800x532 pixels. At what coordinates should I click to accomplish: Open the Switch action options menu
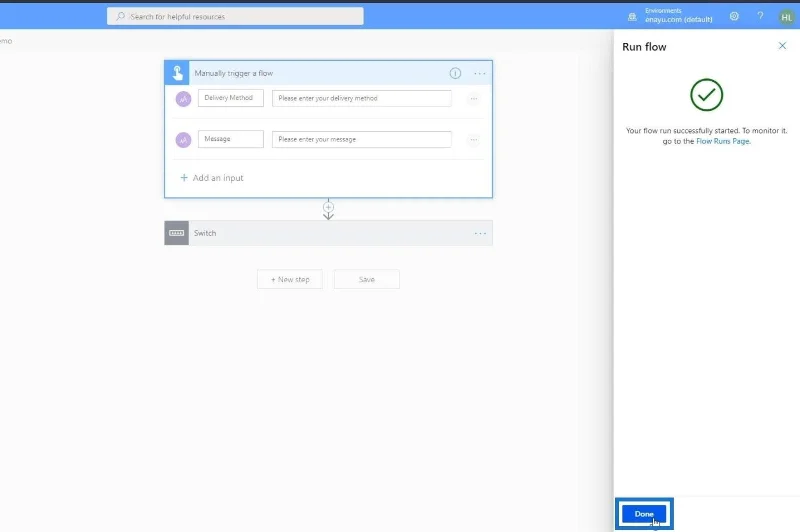point(480,234)
